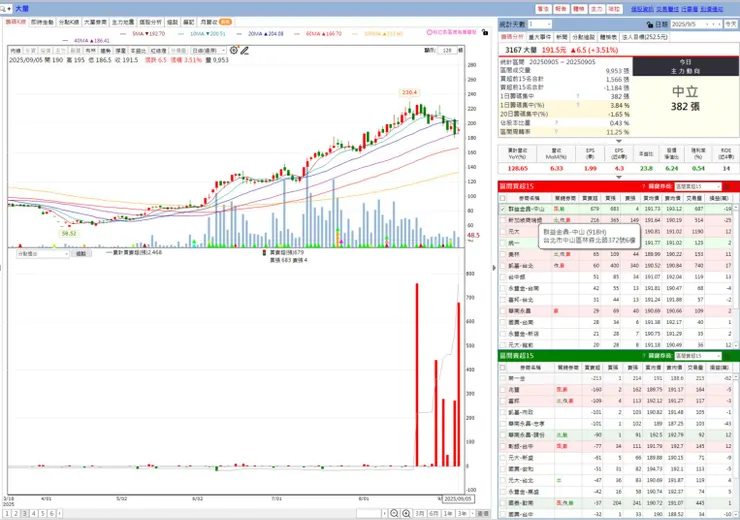Toggle select-all checkbox in buy table header
The height and width of the screenshot is (520, 740).
click(503, 198)
